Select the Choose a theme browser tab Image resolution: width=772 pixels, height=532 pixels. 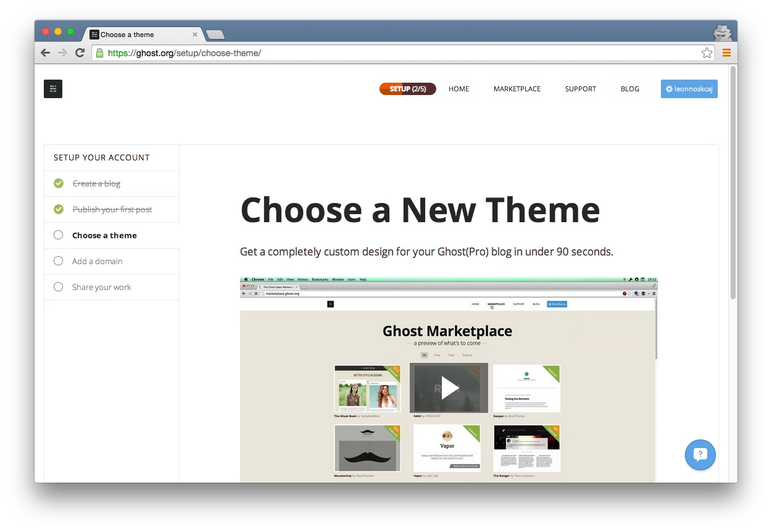tap(142, 35)
